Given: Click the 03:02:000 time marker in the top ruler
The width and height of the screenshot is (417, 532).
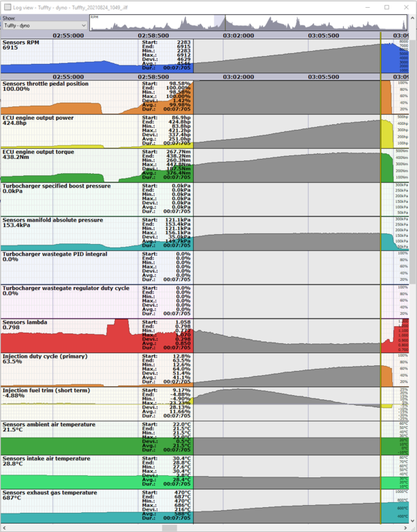Looking at the screenshot, I should [238, 35].
